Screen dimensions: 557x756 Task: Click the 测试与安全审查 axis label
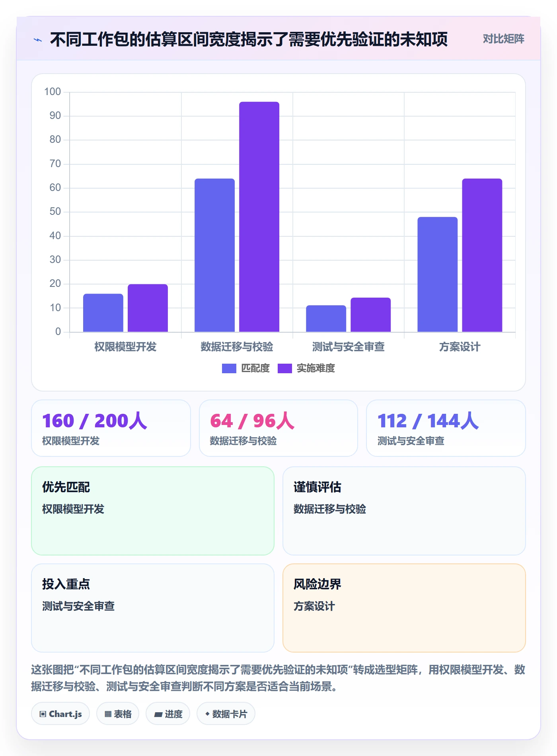tap(348, 347)
